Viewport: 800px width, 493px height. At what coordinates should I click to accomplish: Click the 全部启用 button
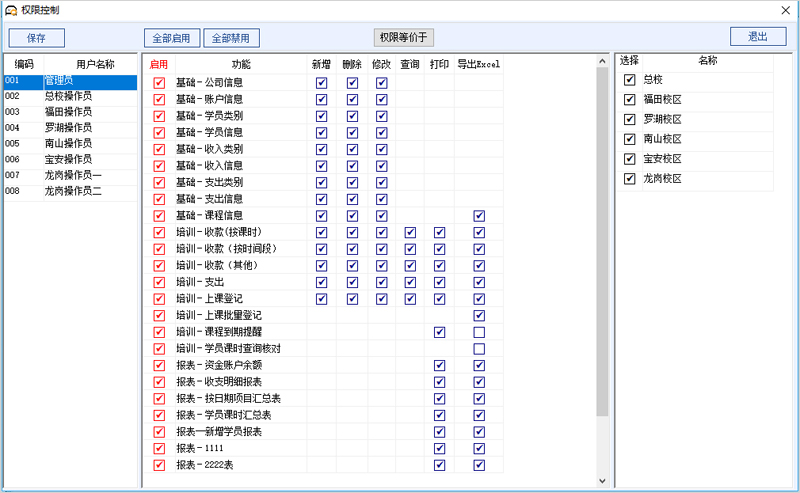pos(171,38)
